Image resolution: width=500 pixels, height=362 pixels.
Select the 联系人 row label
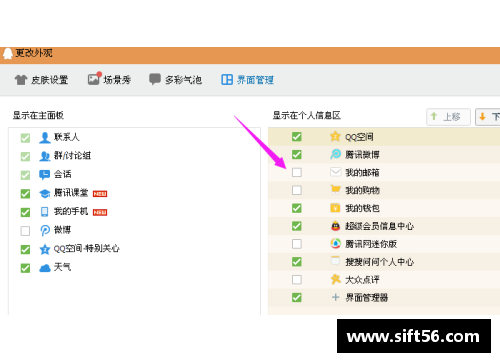67,137
